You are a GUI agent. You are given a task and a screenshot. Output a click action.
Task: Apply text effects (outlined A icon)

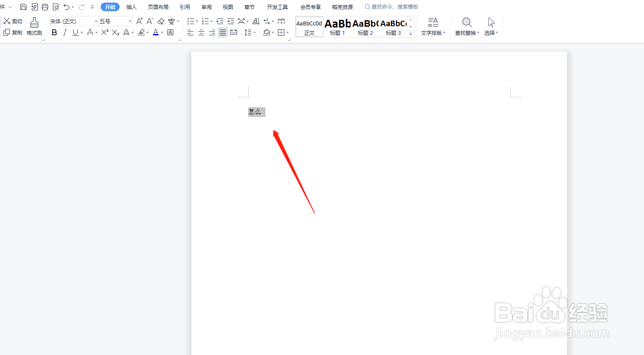(126, 32)
